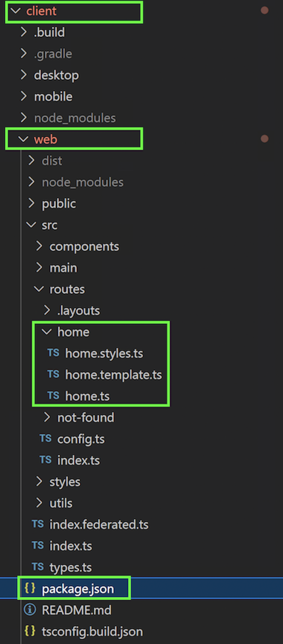Click the braces icon next to tsconfig.build.json
The height and width of the screenshot is (644, 283).
pos(30,631)
